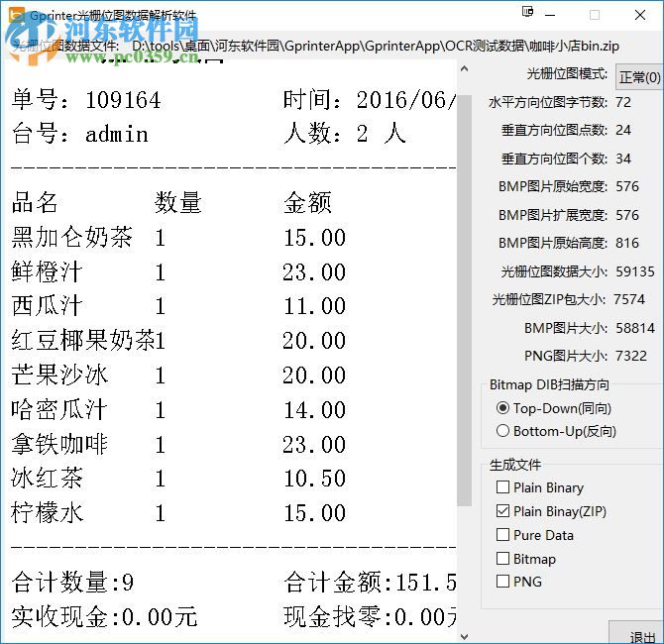
Task: Click the 拿铁咖啡 item in receipt
Action: coord(59,444)
